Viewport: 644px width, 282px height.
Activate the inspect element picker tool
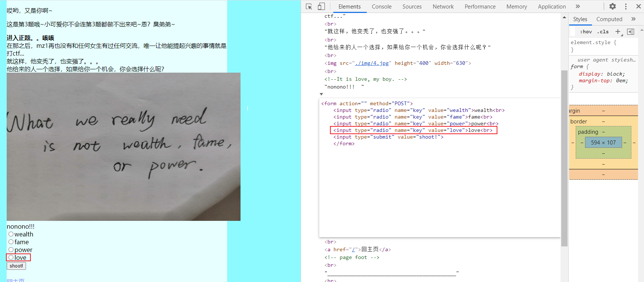[x=309, y=6]
